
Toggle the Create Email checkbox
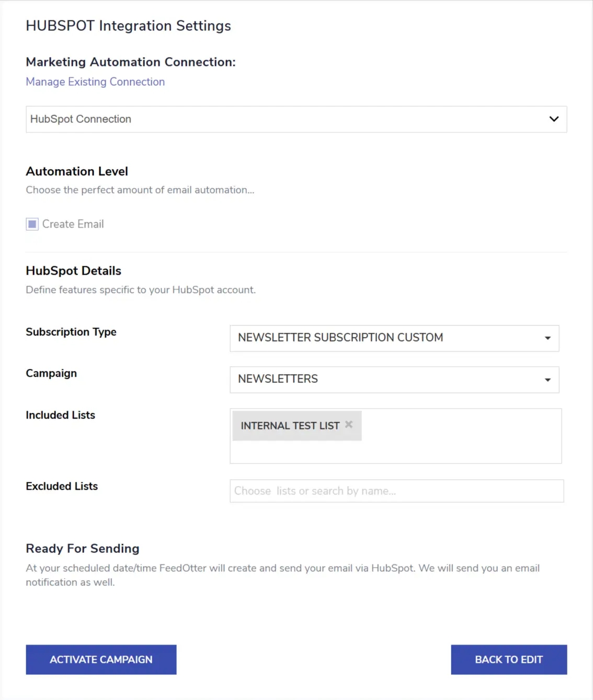tap(32, 224)
